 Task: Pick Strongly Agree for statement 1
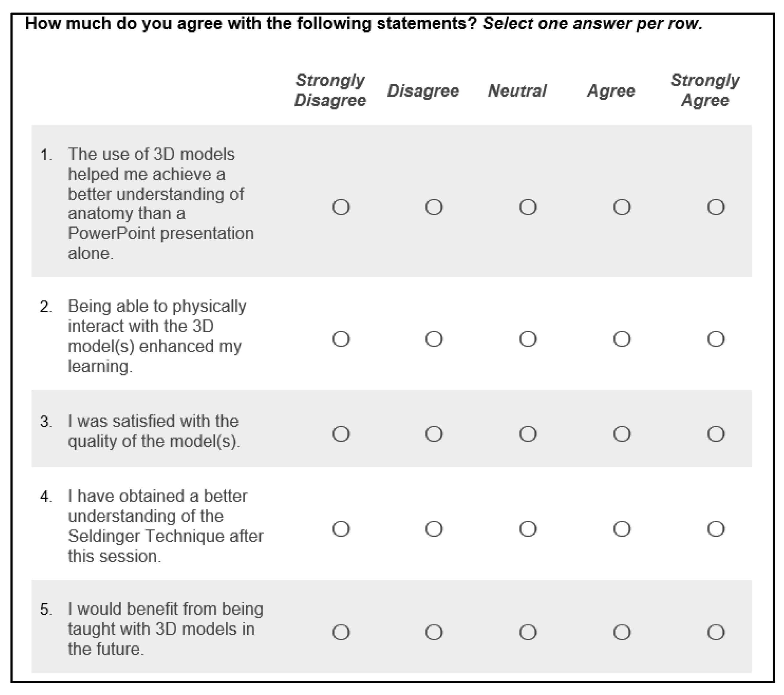(x=716, y=207)
